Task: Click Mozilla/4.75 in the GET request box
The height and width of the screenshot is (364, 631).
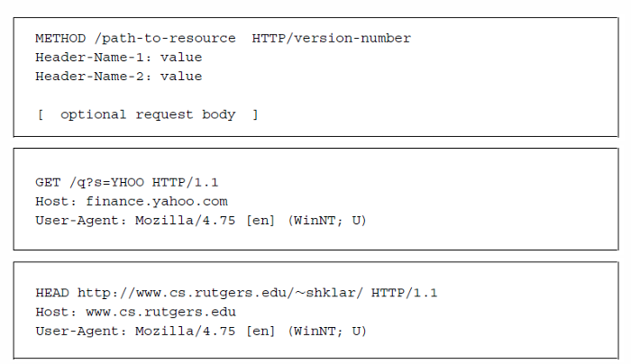Action: 169,220
